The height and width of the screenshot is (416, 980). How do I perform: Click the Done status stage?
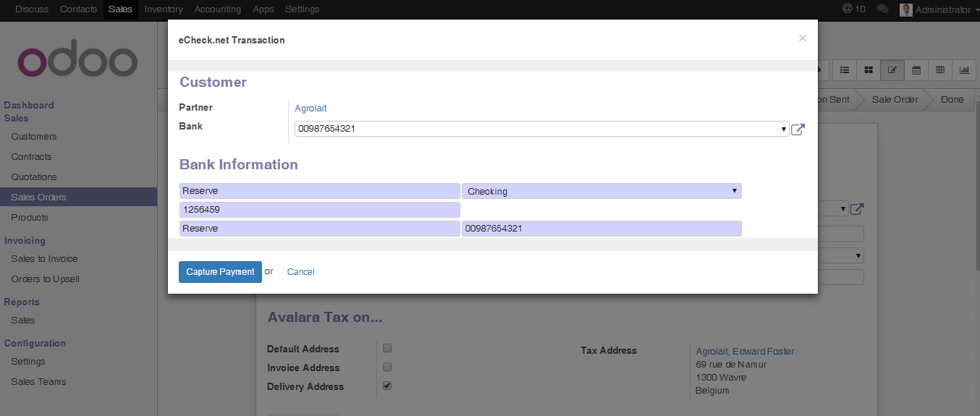pos(952,99)
